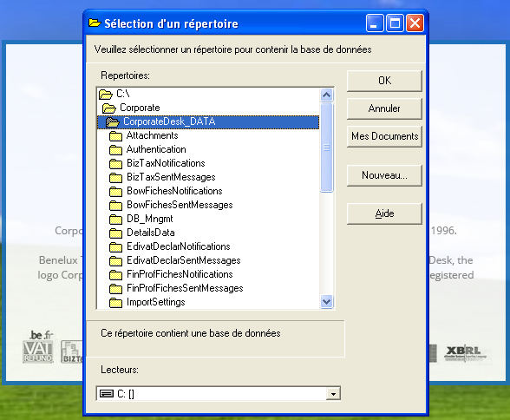Open help with Aide button
This screenshot has width=510, height=420.
coord(384,213)
